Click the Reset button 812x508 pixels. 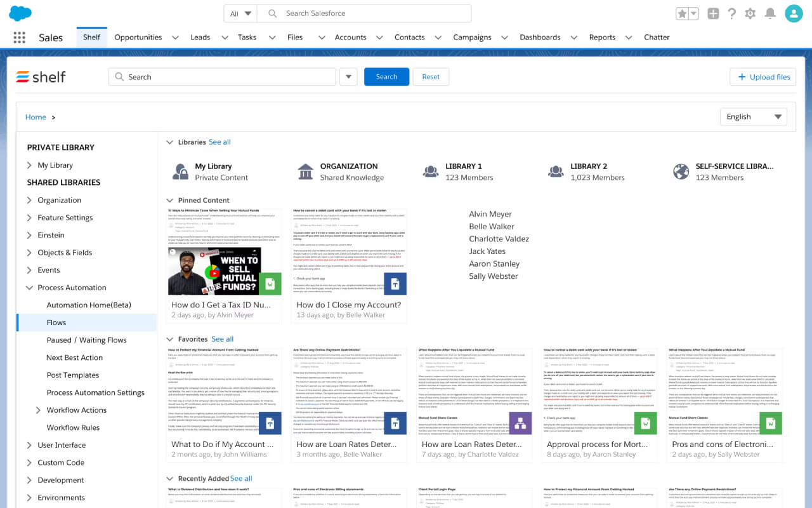431,77
